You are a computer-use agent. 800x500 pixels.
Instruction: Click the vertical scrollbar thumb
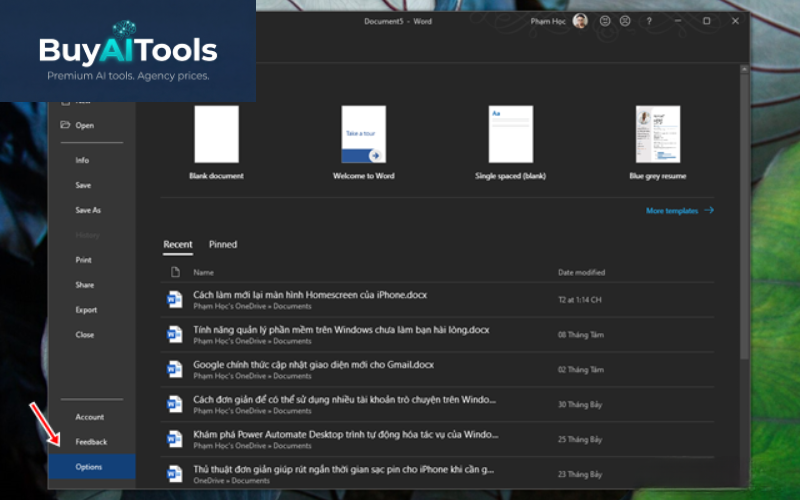[x=744, y=215]
